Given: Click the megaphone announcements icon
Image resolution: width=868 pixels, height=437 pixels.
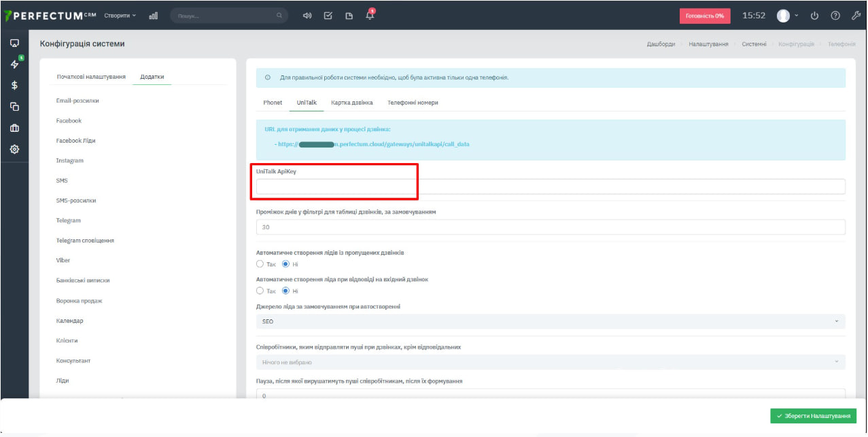Looking at the screenshot, I should click(307, 15).
